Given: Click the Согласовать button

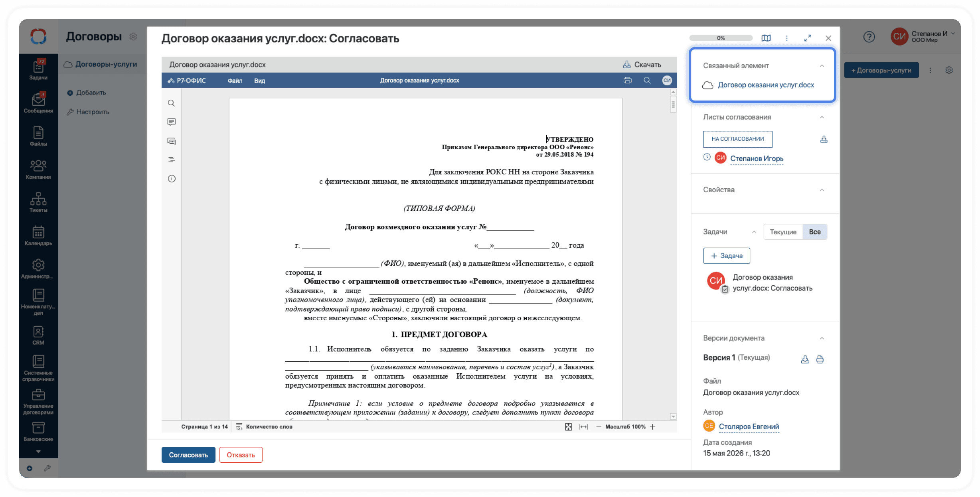Looking at the screenshot, I should [188, 455].
